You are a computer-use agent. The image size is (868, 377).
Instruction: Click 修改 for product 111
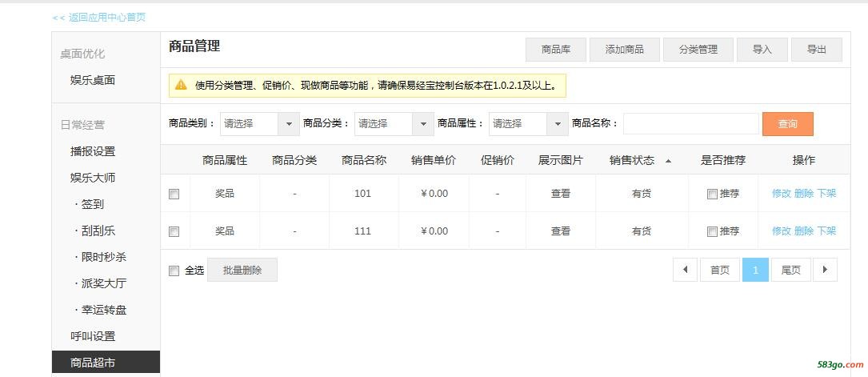pos(781,231)
